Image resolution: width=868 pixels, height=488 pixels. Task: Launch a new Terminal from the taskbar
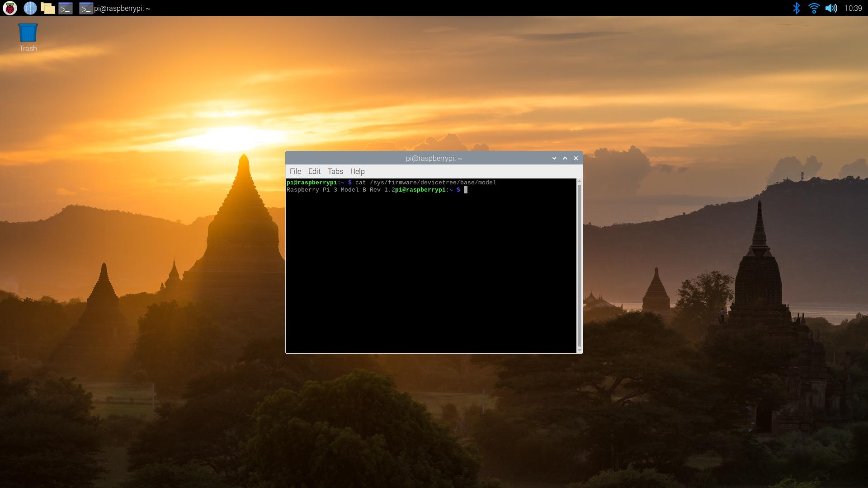tap(66, 8)
